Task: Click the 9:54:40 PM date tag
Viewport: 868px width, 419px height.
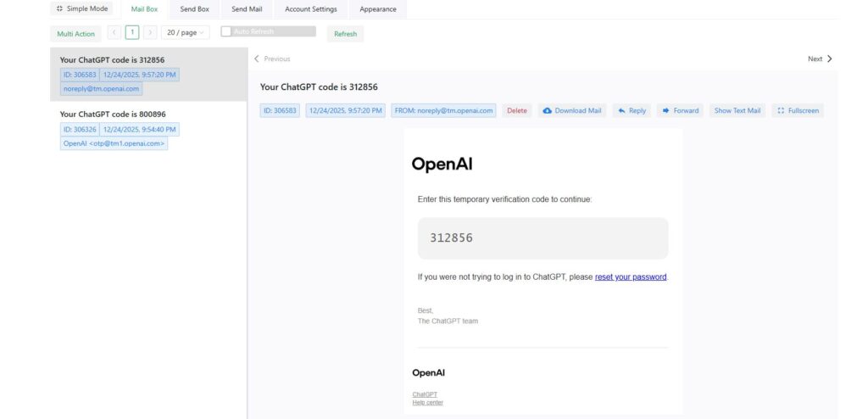Action: click(140, 129)
